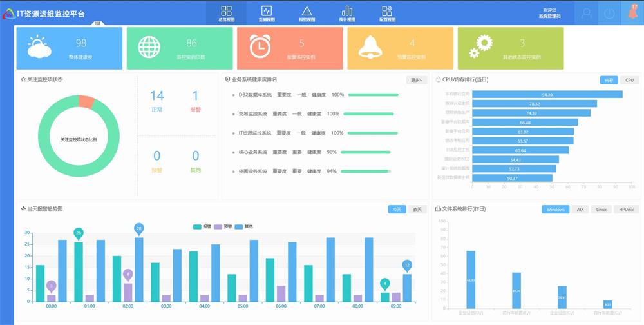Select the Windows file system tab
This screenshot has width=644, height=325.
[555, 210]
